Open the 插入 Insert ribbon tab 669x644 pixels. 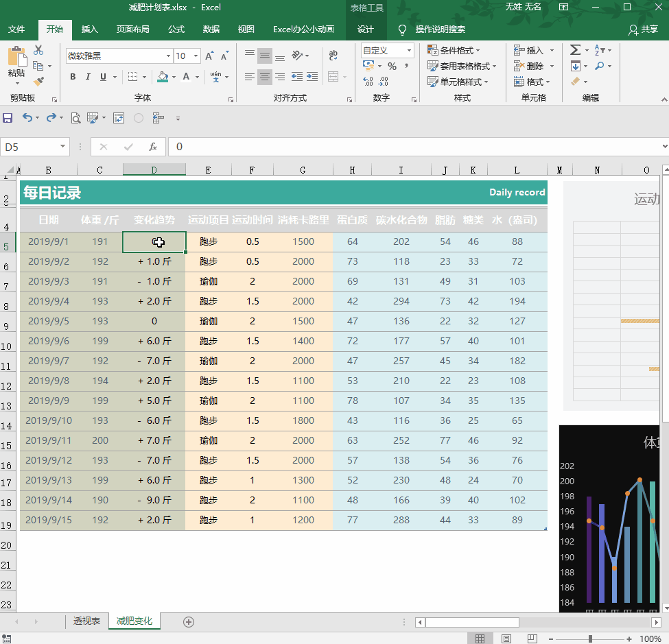pos(90,29)
